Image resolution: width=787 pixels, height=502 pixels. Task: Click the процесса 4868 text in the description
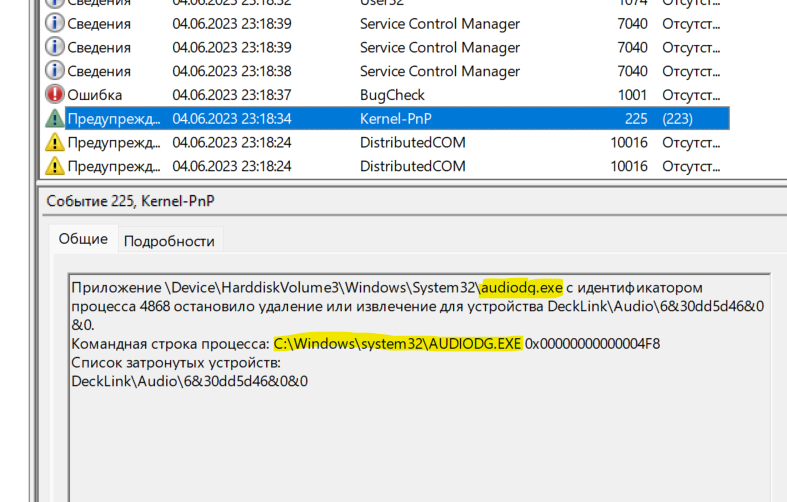pyautogui.click(x=120, y=306)
